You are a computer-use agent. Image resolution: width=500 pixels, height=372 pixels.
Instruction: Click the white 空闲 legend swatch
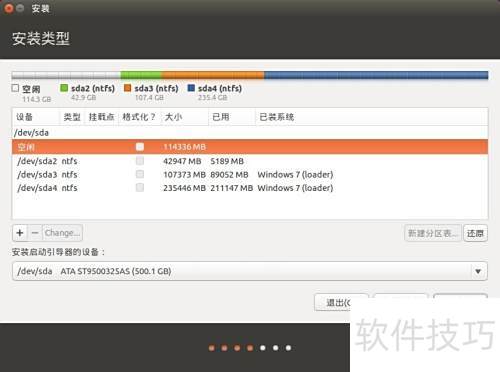(x=15, y=88)
